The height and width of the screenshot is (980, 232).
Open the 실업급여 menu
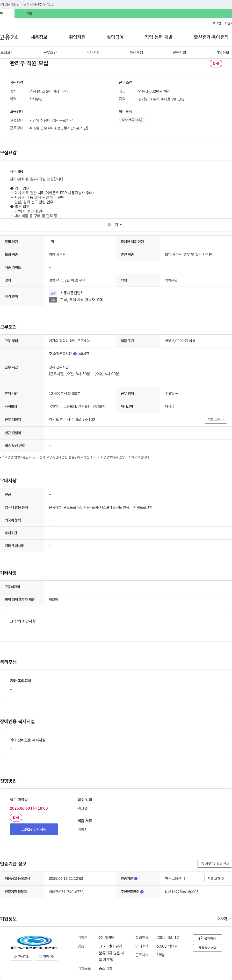(115, 37)
